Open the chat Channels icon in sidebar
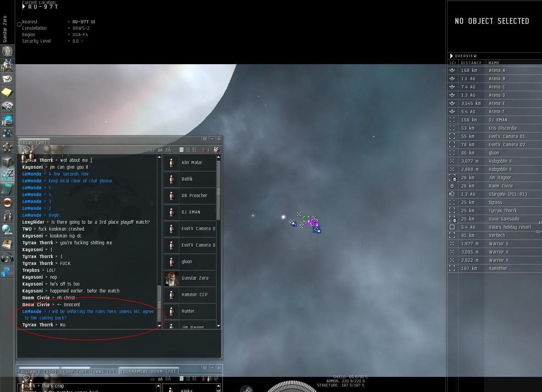The width and height of the screenshot is (542, 392). [7, 216]
